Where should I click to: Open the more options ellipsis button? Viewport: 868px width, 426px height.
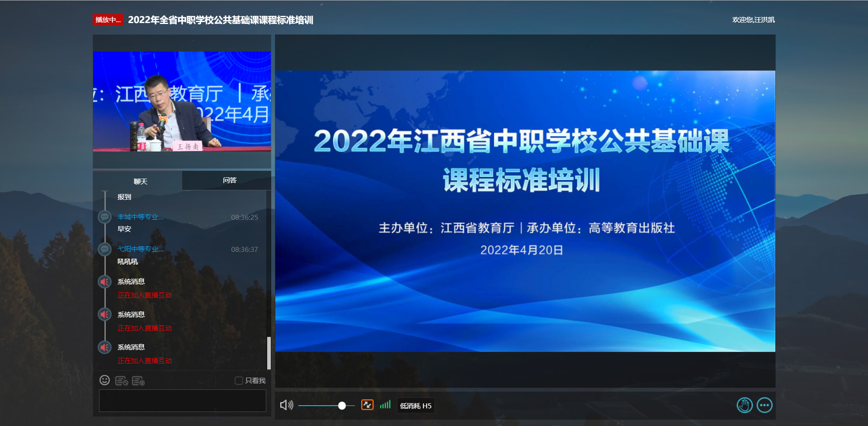point(764,405)
